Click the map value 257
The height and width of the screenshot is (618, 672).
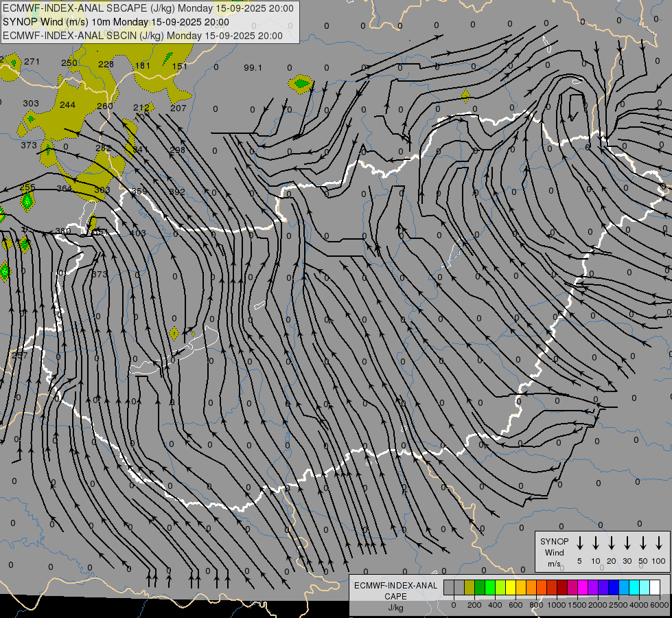point(20,355)
